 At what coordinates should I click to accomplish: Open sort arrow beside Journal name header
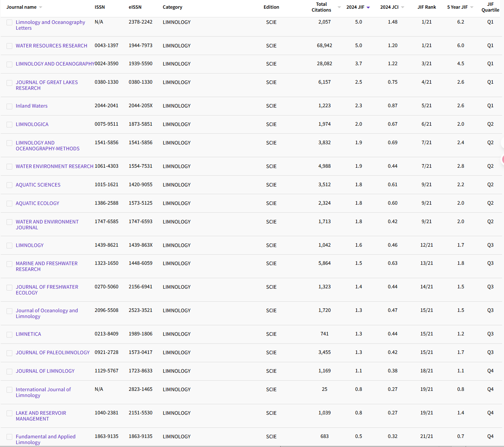point(41,7)
